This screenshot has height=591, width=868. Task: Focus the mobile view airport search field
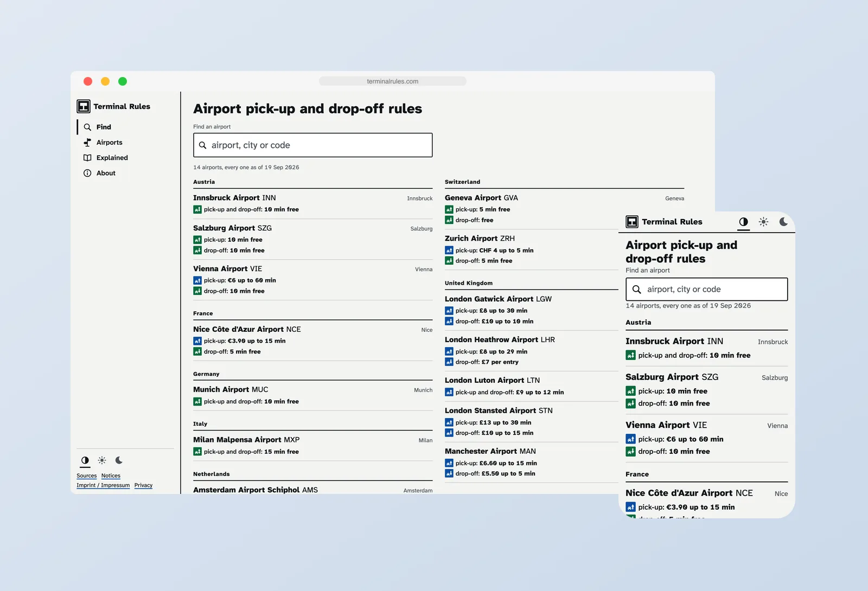(x=707, y=290)
